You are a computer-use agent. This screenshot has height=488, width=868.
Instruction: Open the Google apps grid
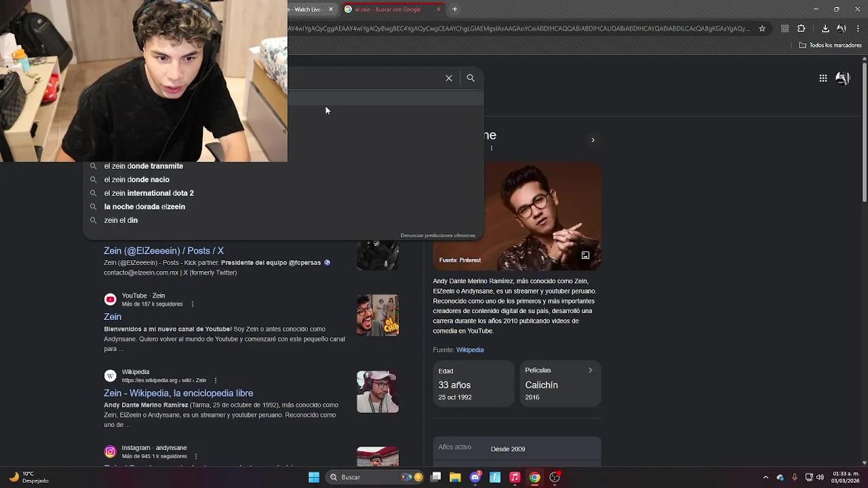[x=823, y=78]
